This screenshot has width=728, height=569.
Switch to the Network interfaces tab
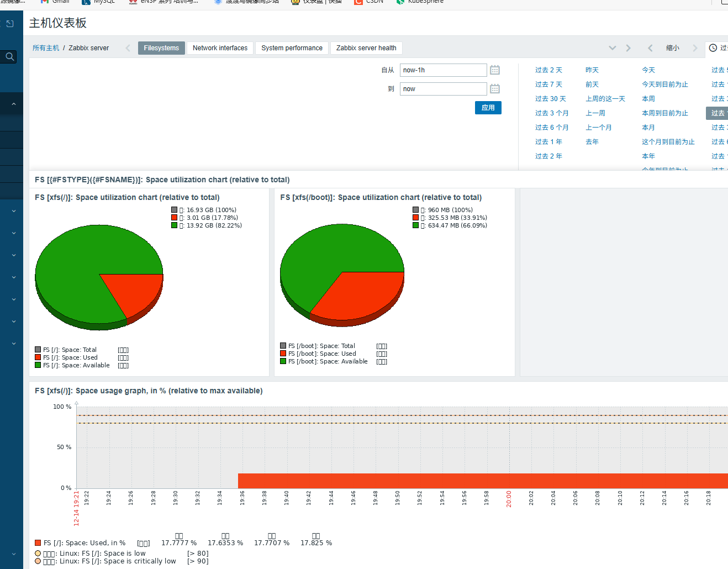(220, 48)
